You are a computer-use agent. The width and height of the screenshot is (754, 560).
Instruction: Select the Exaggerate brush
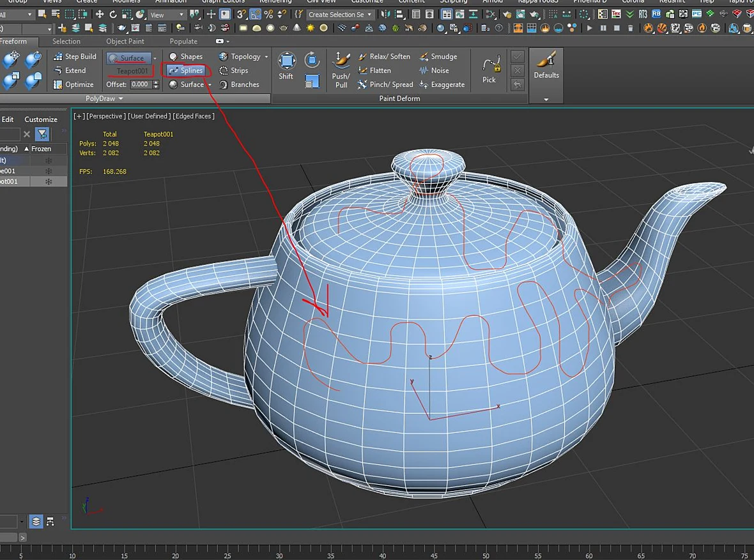(x=442, y=84)
